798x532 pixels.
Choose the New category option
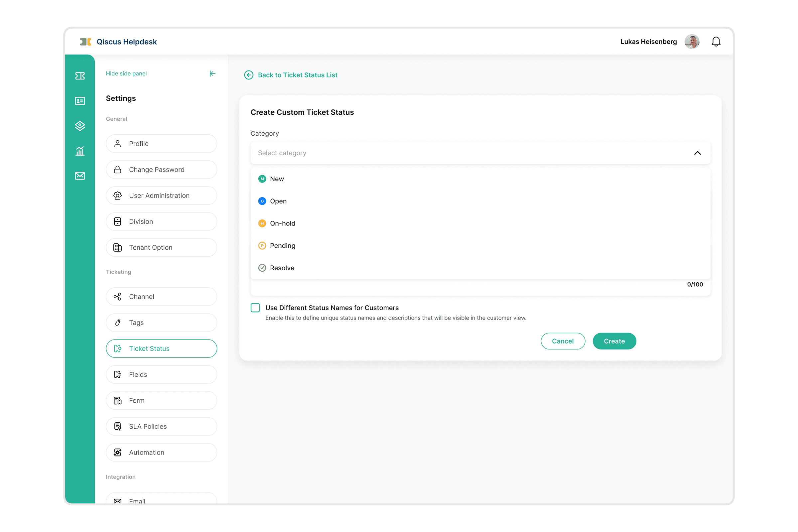pos(277,179)
